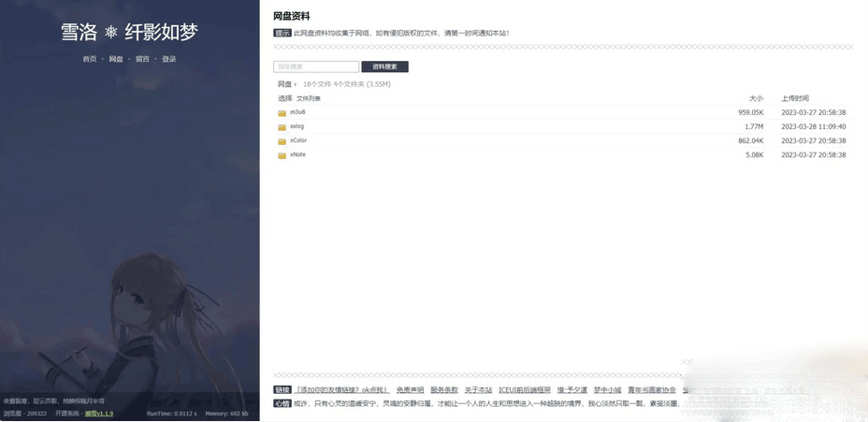This screenshot has width=868, height=422.
Task: Click the 大小 column header
Action: tap(756, 98)
